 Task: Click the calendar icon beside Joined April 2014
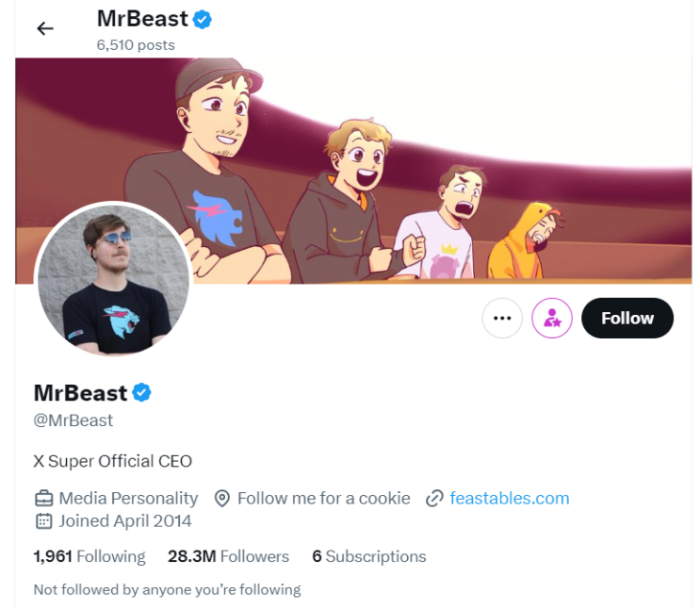pos(43,520)
